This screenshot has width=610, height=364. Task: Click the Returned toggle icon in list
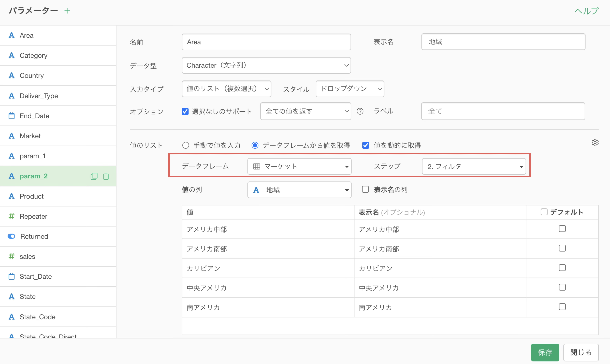(x=11, y=236)
